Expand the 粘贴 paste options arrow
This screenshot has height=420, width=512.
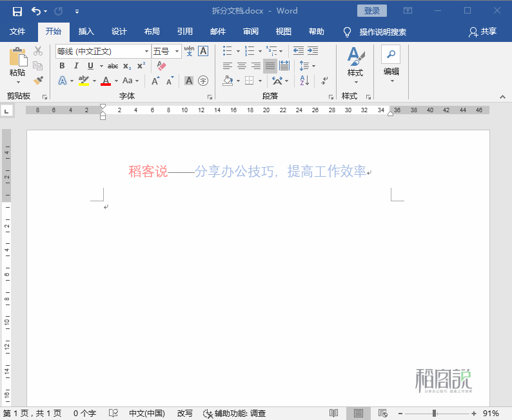point(18,83)
